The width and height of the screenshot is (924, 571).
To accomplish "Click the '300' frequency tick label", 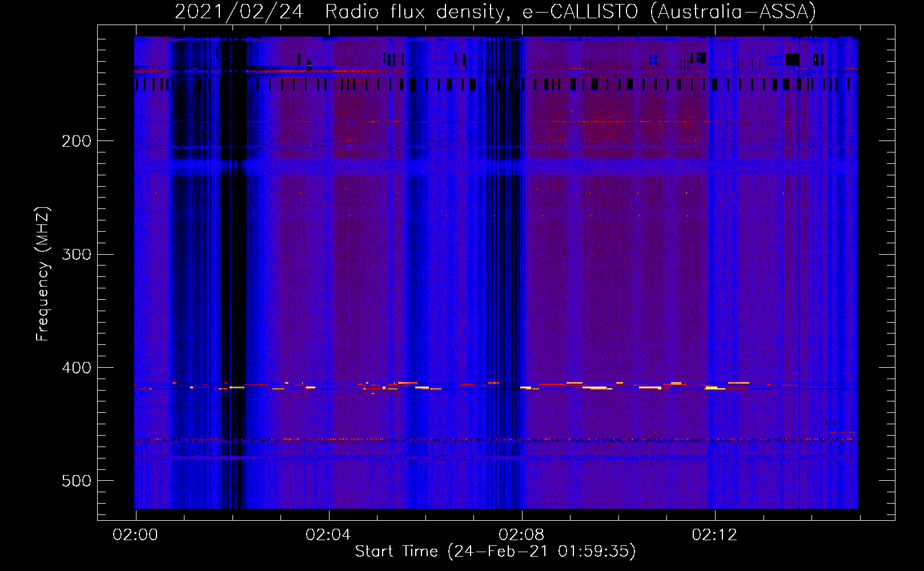I will tap(77, 254).
